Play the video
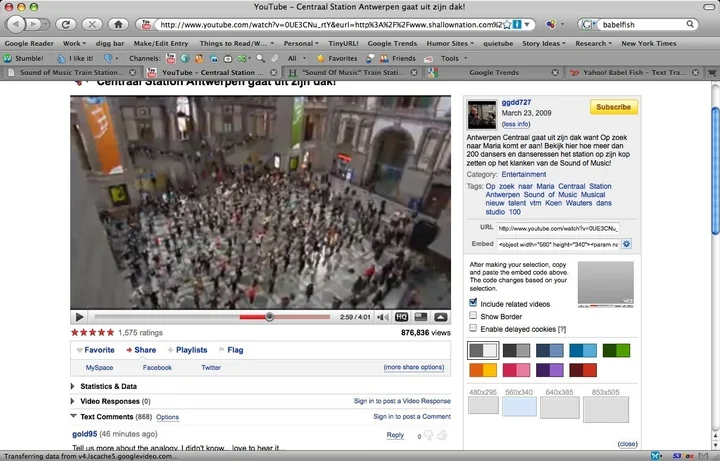 79,317
